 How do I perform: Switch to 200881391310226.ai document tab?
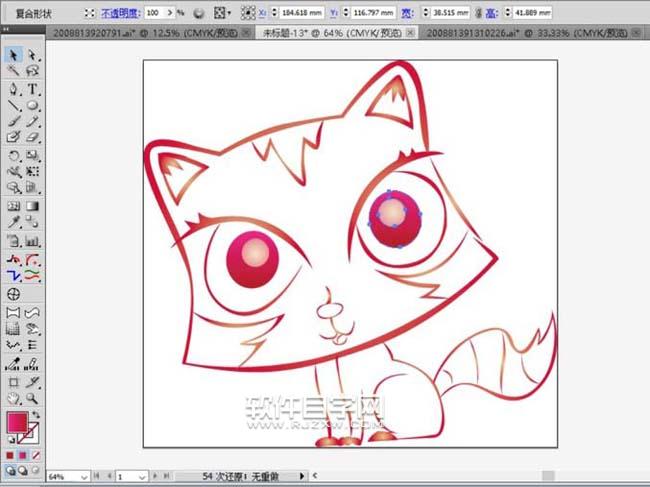click(x=526, y=33)
